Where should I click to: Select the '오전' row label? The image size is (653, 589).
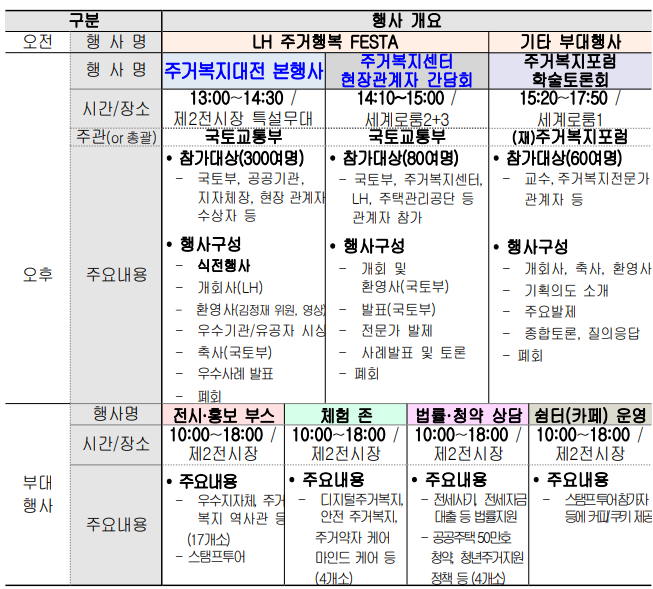(38, 42)
